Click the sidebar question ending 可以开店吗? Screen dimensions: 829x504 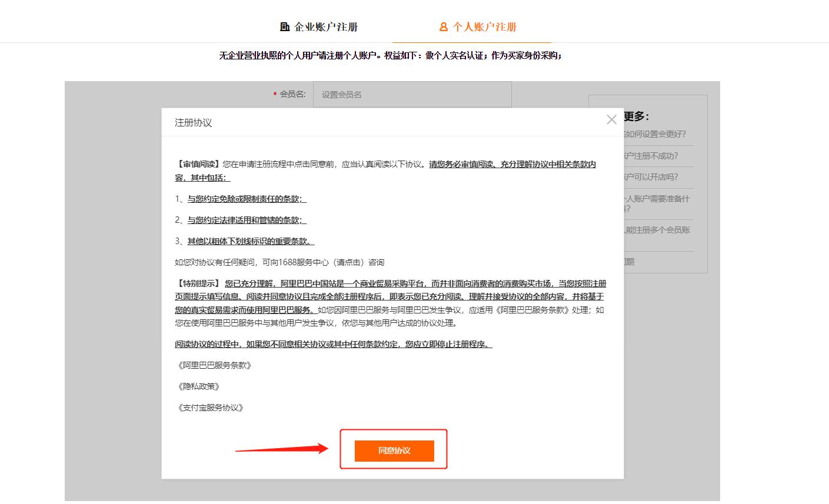tap(651, 177)
